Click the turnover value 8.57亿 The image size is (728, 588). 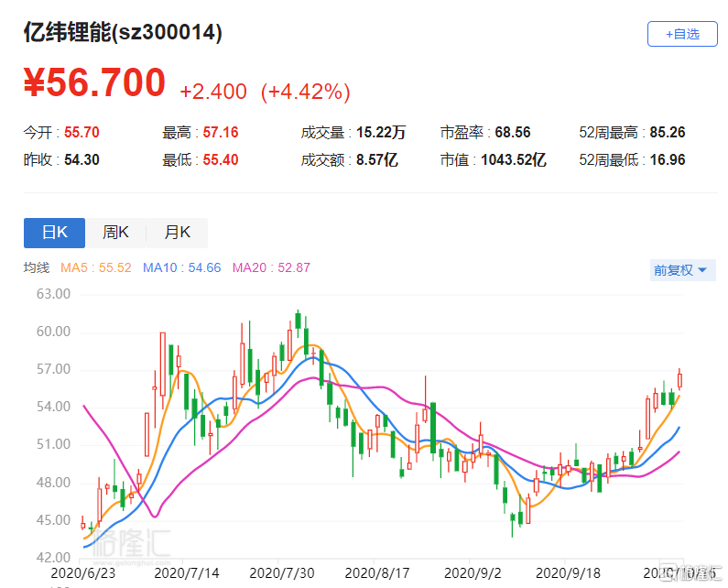point(377,159)
